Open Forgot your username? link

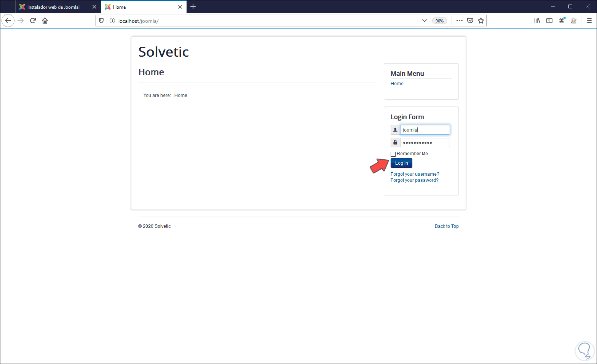coord(415,174)
